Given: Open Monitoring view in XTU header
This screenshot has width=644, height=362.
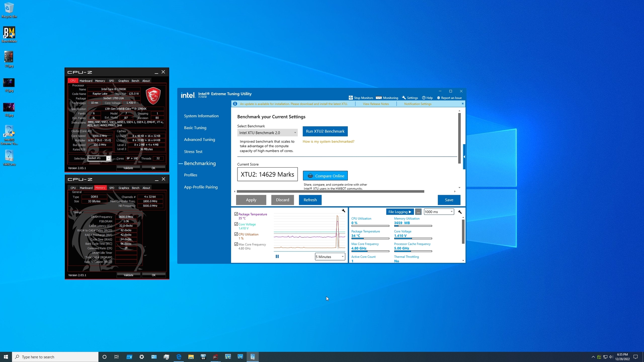Looking at the screenshot, I should 387,98.
